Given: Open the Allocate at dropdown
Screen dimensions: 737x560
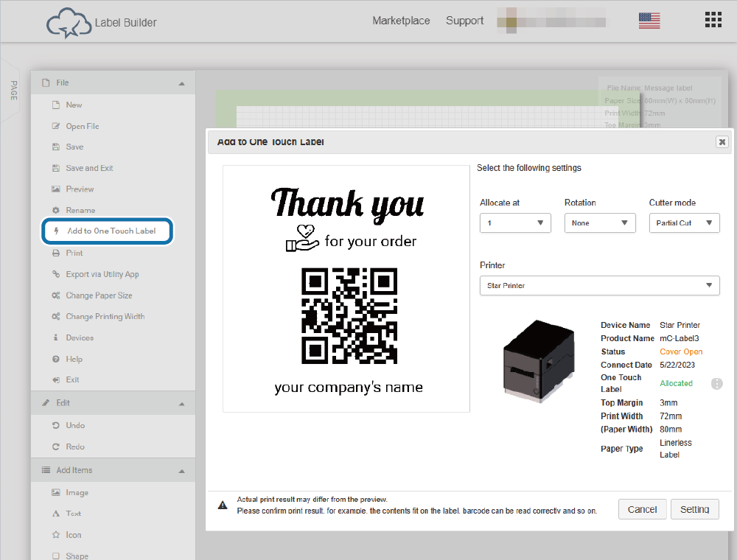Looking at the screenshot, I should (x=515, y=223).
